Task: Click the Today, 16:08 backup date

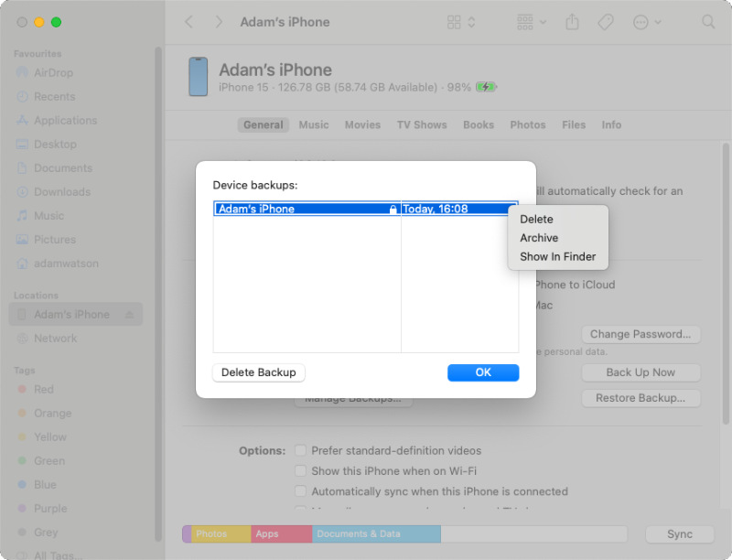Action: (x=436, y=209)
